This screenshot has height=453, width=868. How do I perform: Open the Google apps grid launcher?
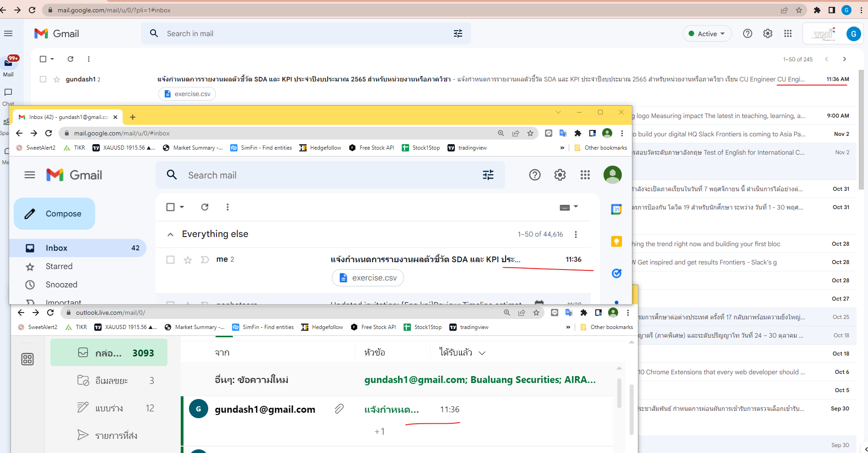[x=585, y=175]
